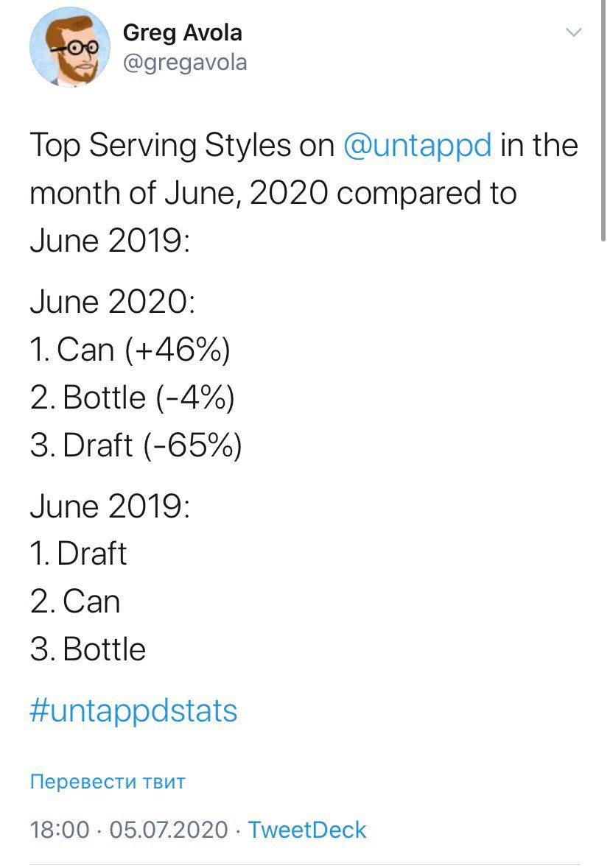This screenshot has width=610, height=868.
Task: Open the @untappd mention link
Action: [x=418, y=146]
